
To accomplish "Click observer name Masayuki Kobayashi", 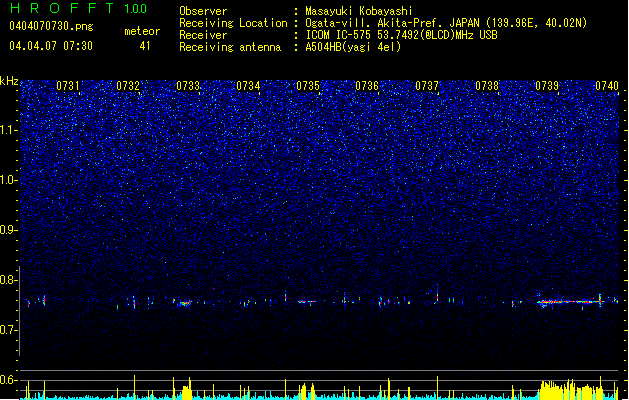I will pos(358,11).
